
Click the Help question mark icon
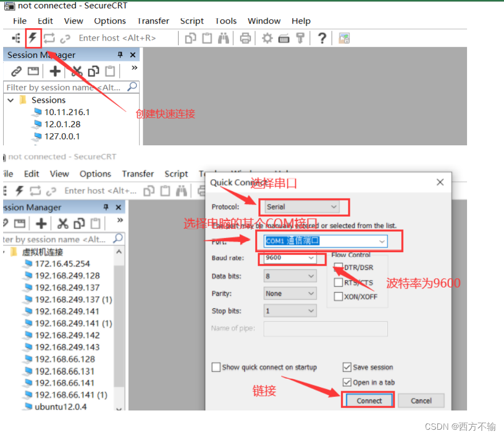[x=322, y=38]
